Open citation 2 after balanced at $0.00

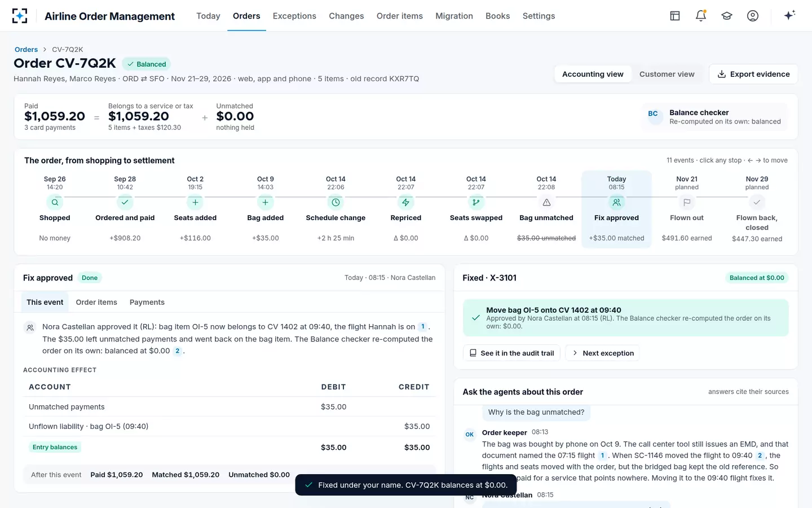[x=178, y=351]
